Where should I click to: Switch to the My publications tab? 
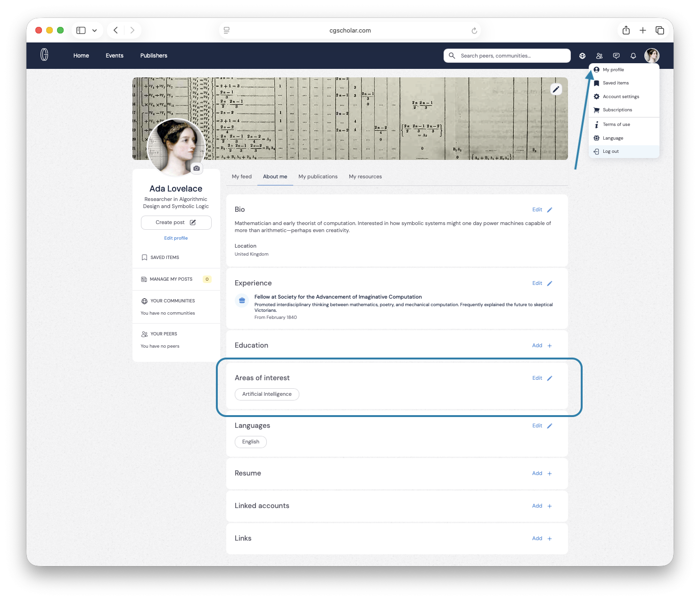(318, 176)
